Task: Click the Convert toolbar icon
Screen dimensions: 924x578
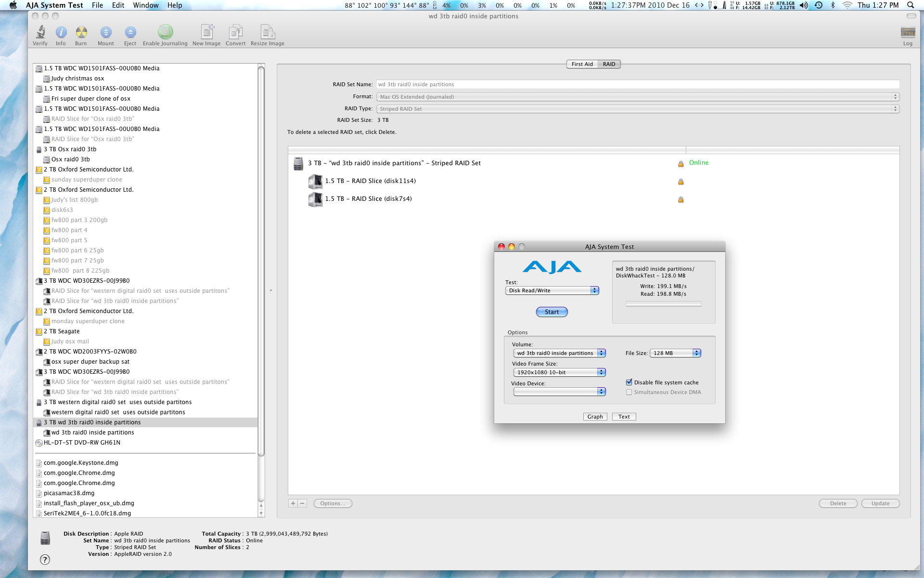Action: (235, 32)
